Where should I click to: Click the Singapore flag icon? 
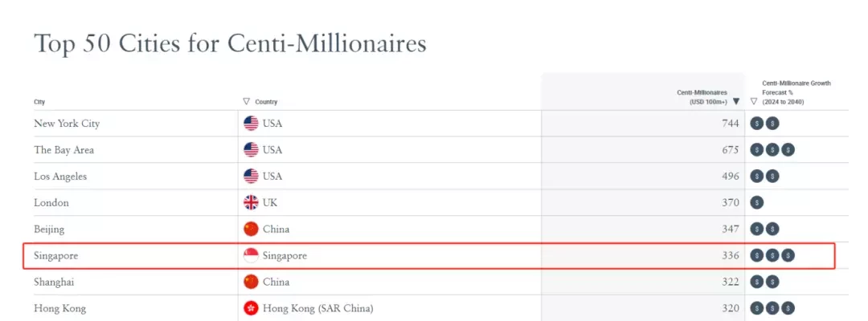tap(251, 255)
